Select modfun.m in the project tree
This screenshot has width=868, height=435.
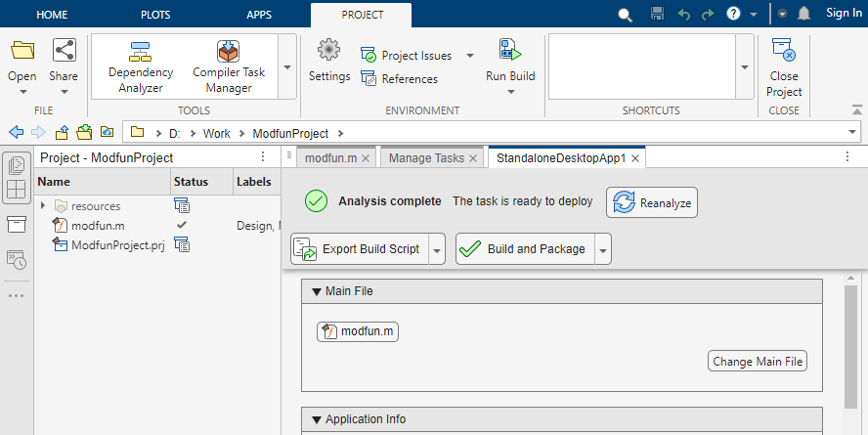[x=98, y=226]
